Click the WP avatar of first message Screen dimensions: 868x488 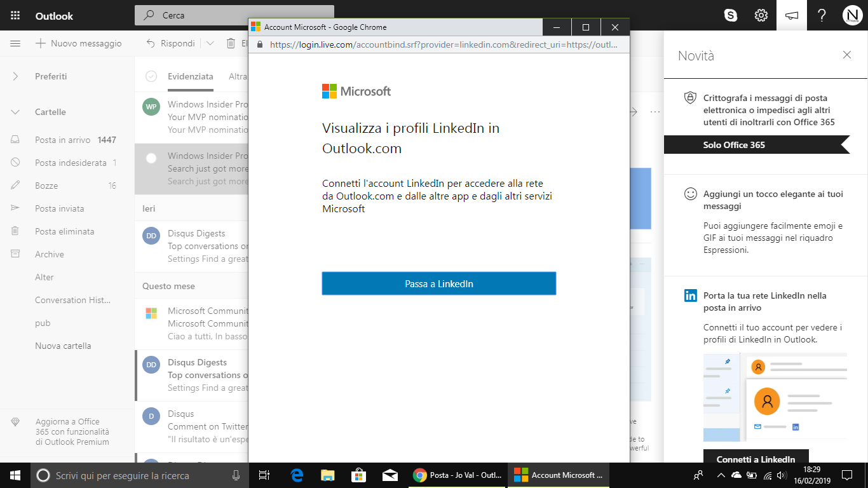(151, 107)
